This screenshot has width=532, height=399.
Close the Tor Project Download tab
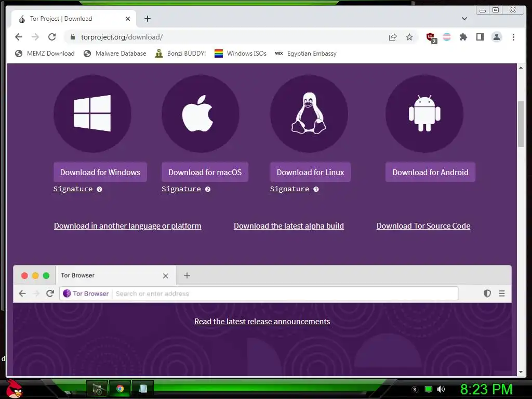[x=128, y=19]
